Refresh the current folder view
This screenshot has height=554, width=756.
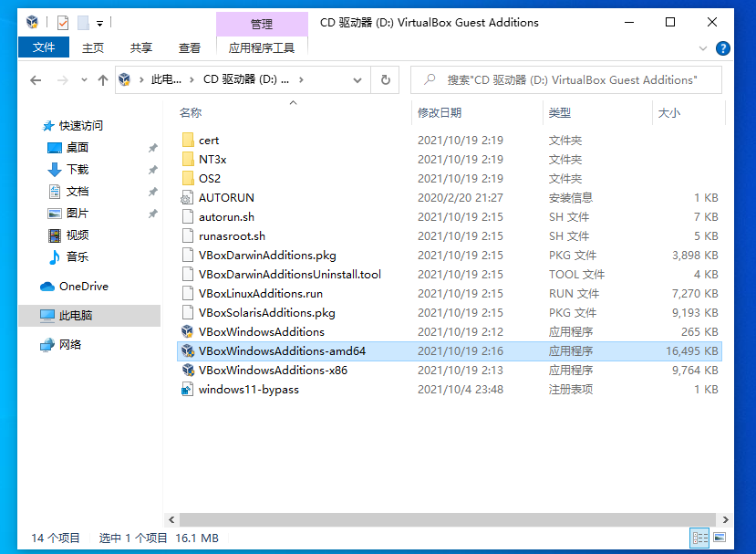[x=385, y=79]
